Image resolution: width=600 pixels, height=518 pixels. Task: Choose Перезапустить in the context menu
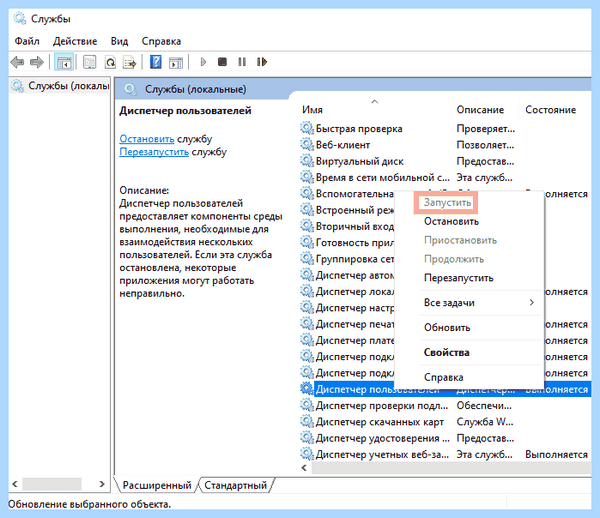click(458, 278)
